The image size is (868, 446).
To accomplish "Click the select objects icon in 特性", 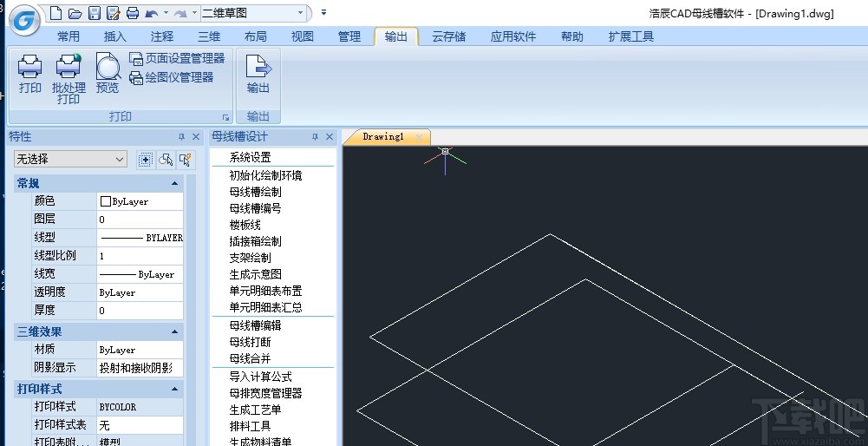I will pyautogui.click(x=166, y=160).
